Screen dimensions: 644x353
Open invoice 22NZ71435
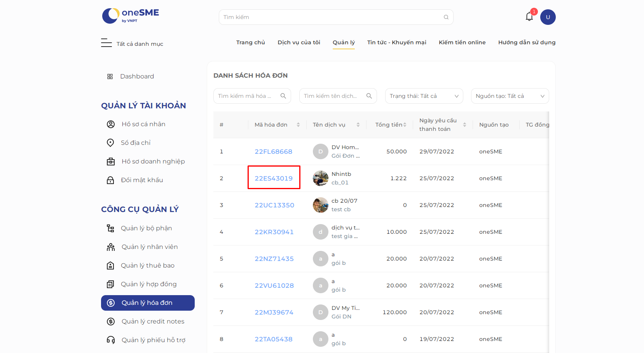point(274,259)
